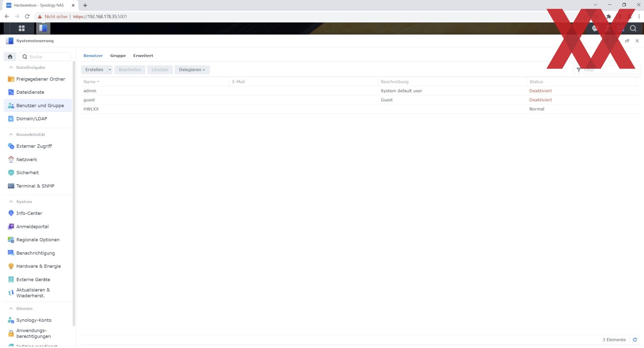Select the Hardwareluxx Synology NAS browser tab
644x348 pixels.
pyautogui.click(x=40, y=5)
